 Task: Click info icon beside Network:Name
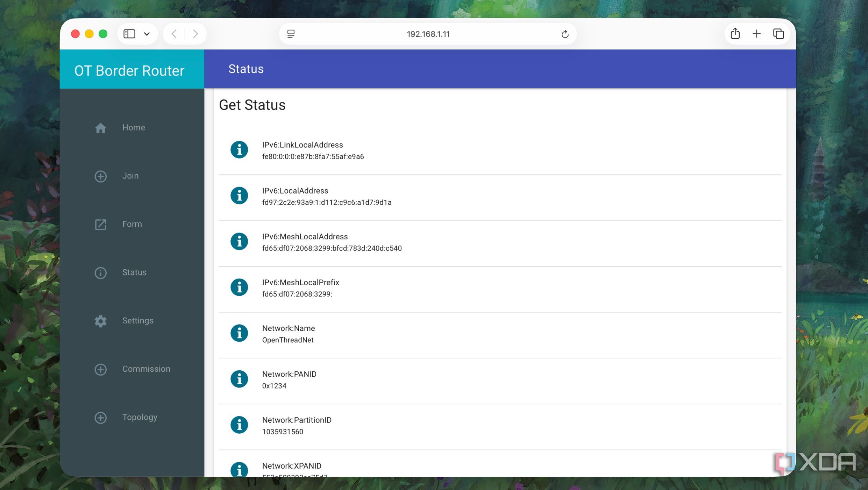(239, 333)
